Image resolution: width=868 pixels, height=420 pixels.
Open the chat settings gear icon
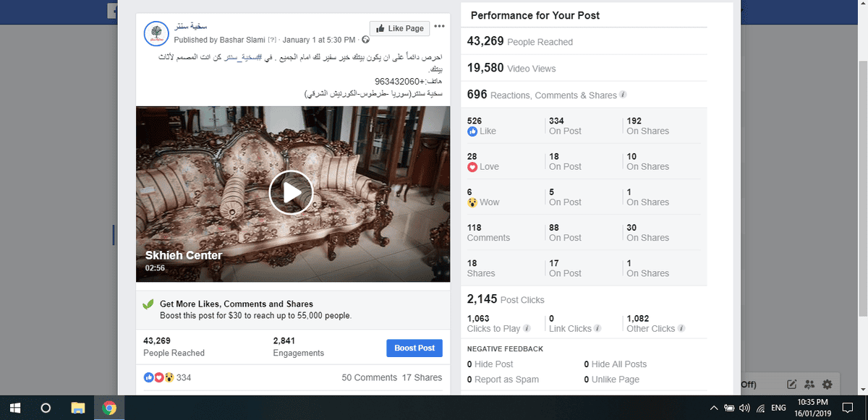(827, 384)
